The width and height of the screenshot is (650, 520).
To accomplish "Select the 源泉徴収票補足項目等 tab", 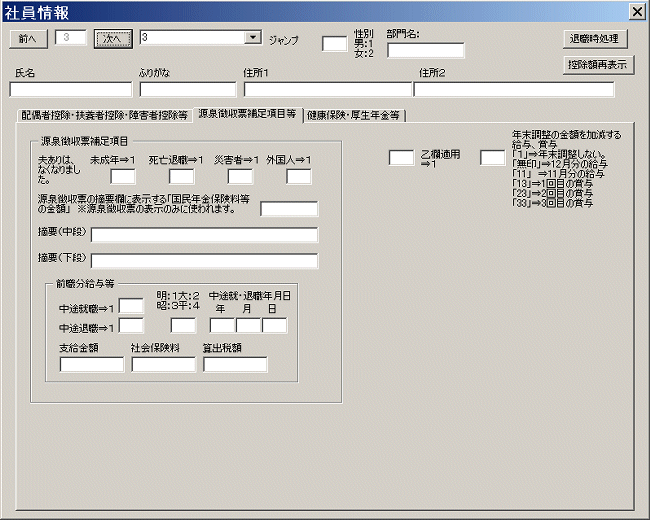I will pyautogui.click(x=247, y=115).
